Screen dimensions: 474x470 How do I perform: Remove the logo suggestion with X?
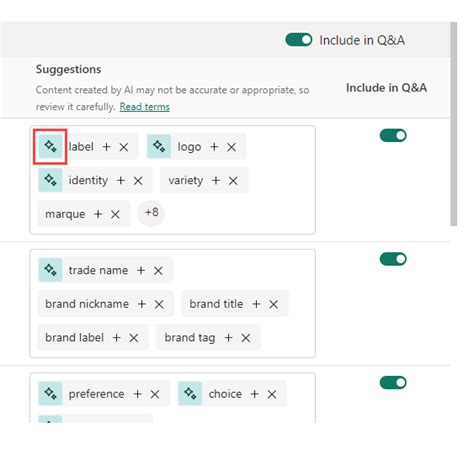pyautogui.click(x=231, y=147)
